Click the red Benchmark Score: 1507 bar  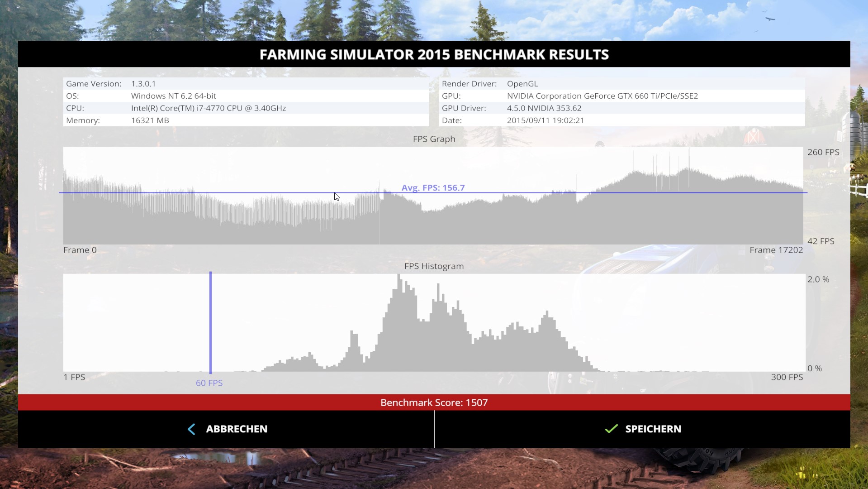pos(434,403)
